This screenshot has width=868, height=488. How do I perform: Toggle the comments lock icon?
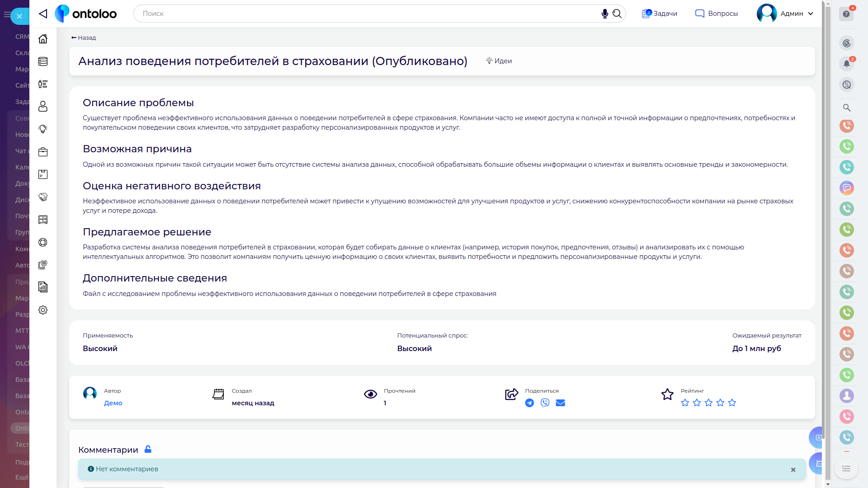pyautogui.click(x=148, y=449)
